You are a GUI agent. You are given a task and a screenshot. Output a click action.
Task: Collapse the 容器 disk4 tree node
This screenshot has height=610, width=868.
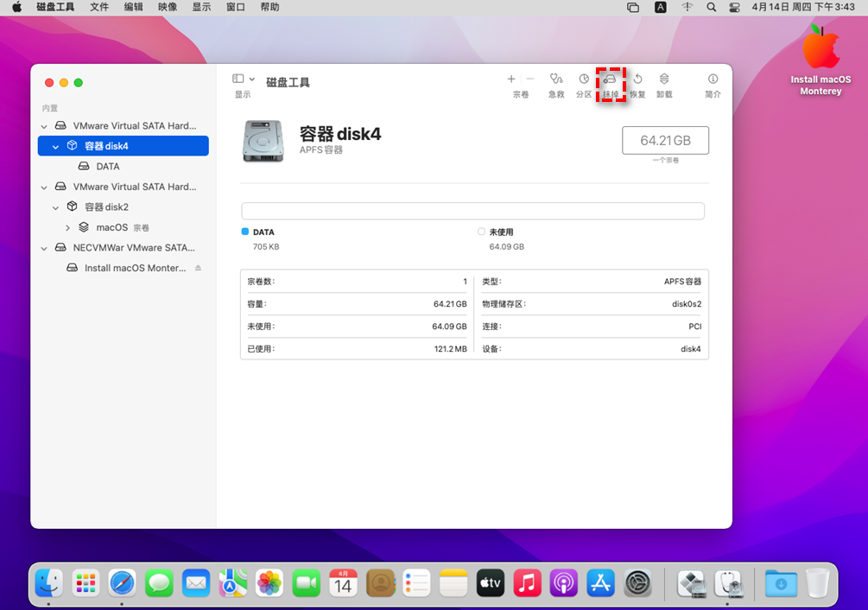tap(55, 147)
